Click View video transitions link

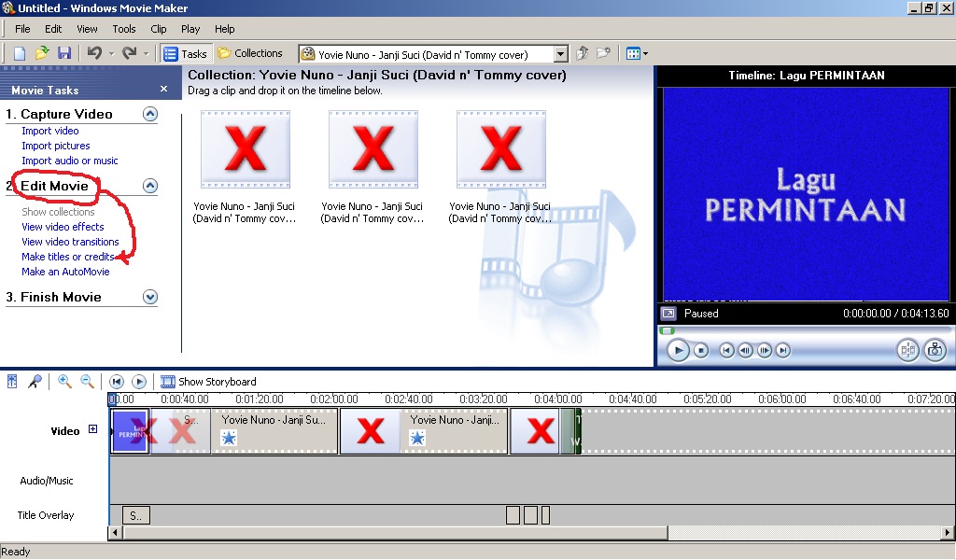[70, 242]
